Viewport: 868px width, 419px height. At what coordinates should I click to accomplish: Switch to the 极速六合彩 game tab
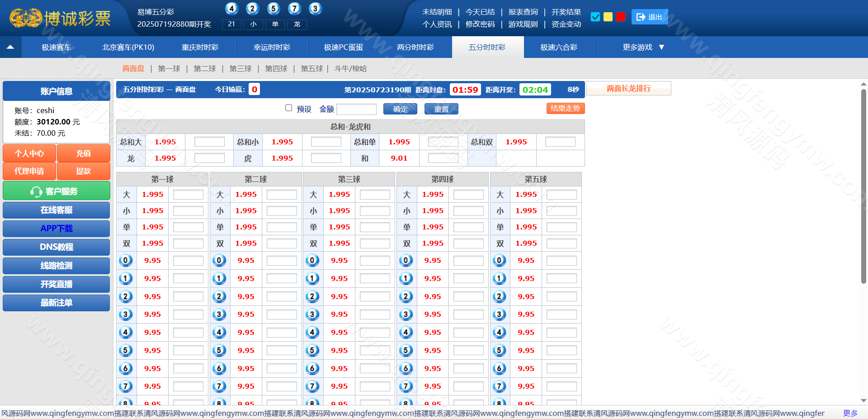point(559,47)
